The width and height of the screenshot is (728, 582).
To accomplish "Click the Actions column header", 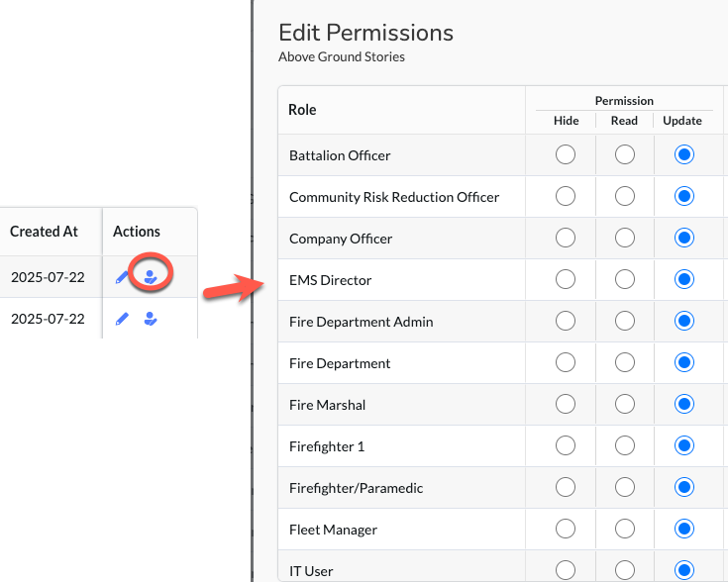I will pos(137,232).
